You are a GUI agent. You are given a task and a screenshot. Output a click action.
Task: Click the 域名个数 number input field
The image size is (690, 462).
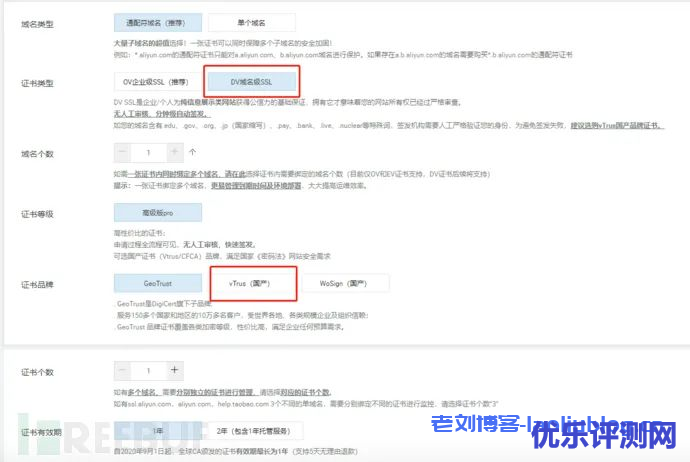[148, 152]
